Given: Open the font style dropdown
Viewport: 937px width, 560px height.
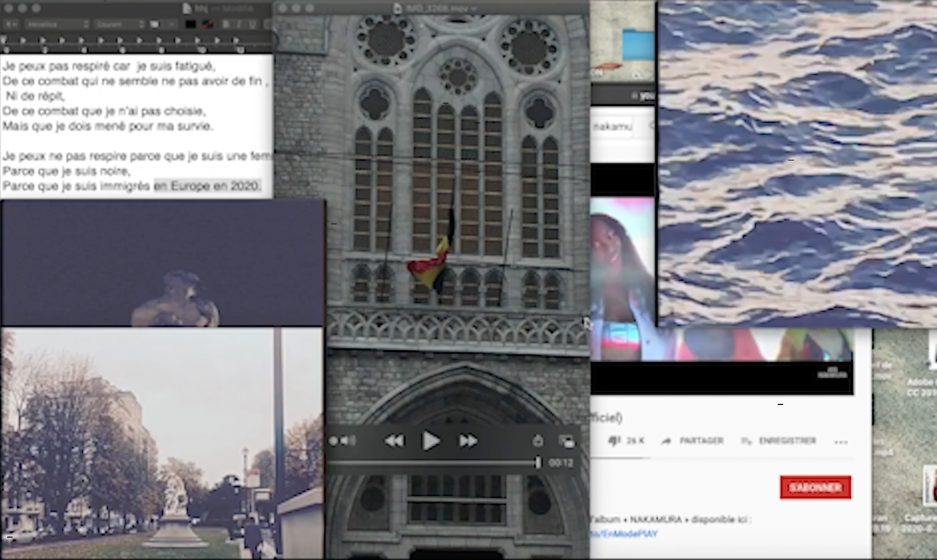Looking at the screenshot, I should pyautogui.click(x=119, y=24).
